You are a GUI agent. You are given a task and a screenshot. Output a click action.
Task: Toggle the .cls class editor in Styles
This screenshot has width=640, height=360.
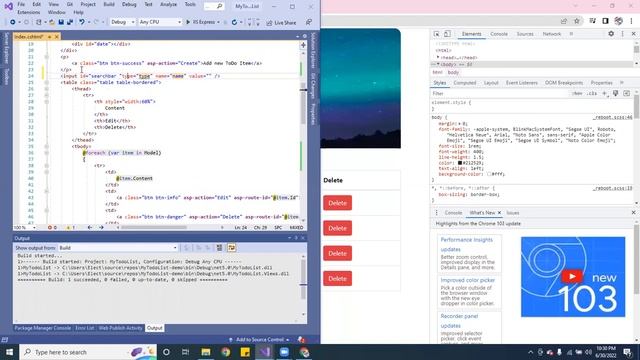[x=591, y=93]
